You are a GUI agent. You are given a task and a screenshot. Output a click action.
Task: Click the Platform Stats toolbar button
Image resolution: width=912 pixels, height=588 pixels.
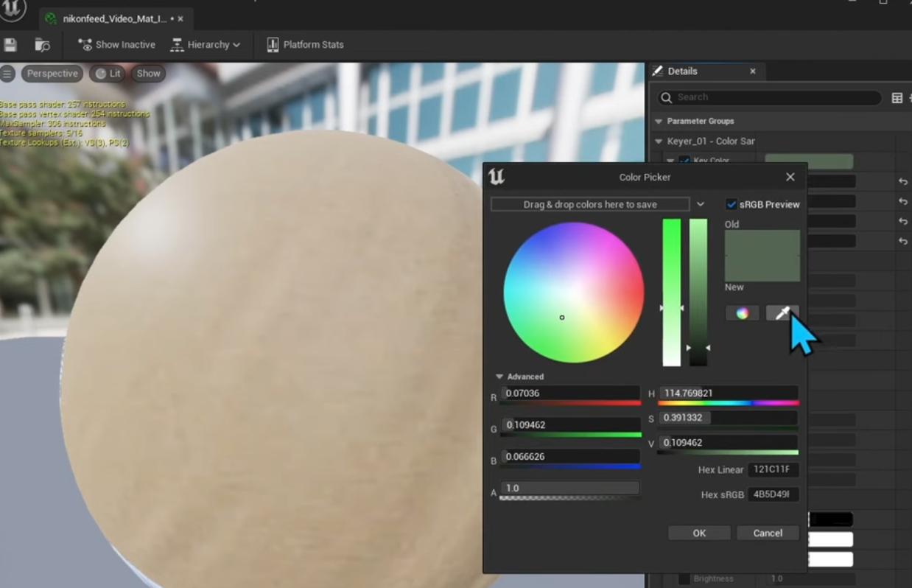(305, 45)
